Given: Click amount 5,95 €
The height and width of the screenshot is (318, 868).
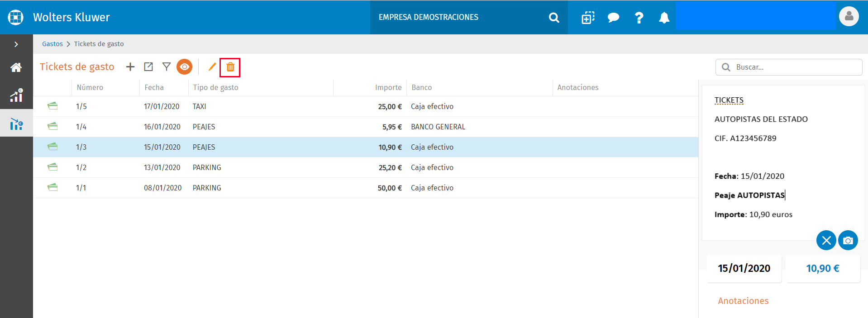Looking at the screenshot, I should 392,127.
